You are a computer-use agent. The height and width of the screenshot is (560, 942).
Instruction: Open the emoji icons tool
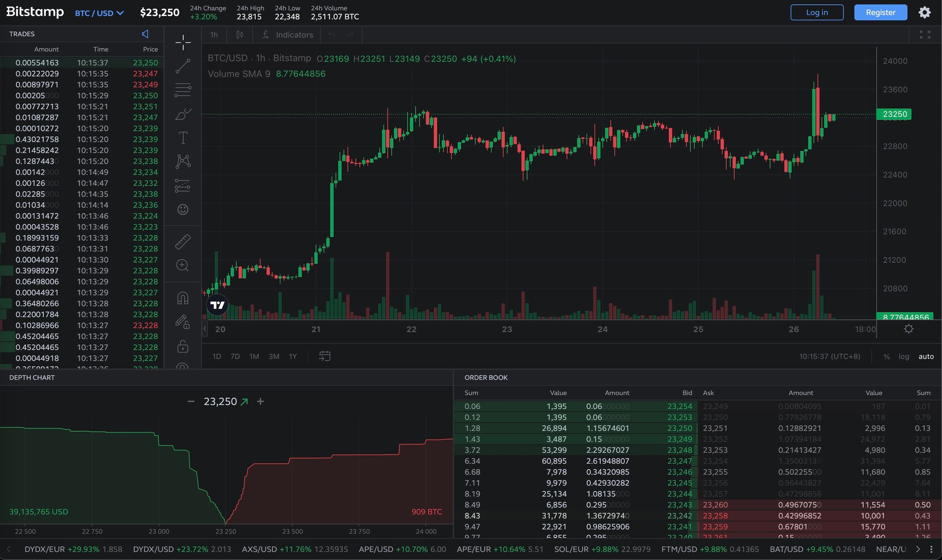pyautogui.click(x=183, y=209)
